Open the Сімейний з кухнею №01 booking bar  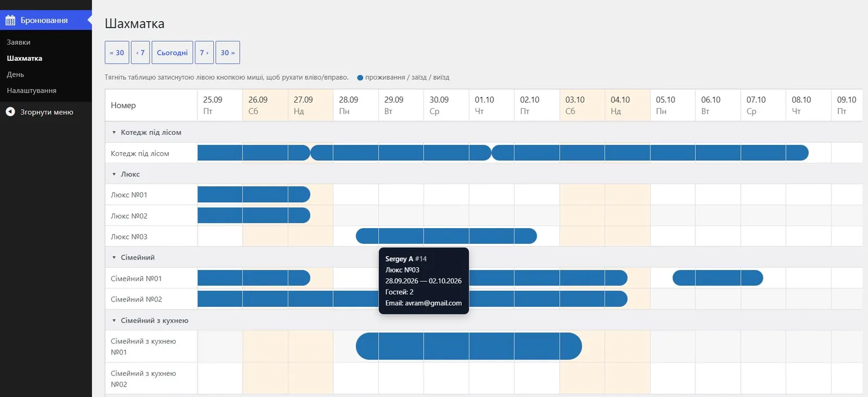pos(469,346)
